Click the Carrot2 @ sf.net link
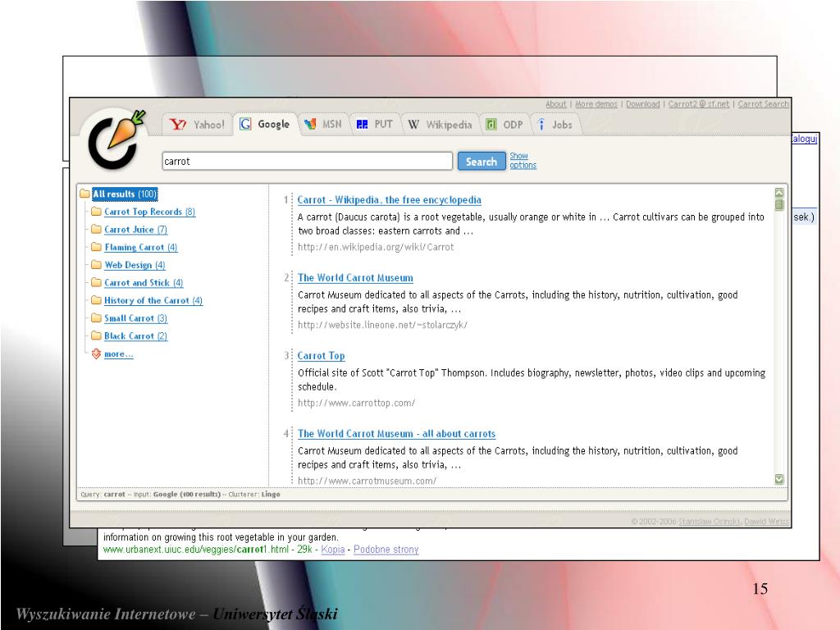 tap(699, 104)
